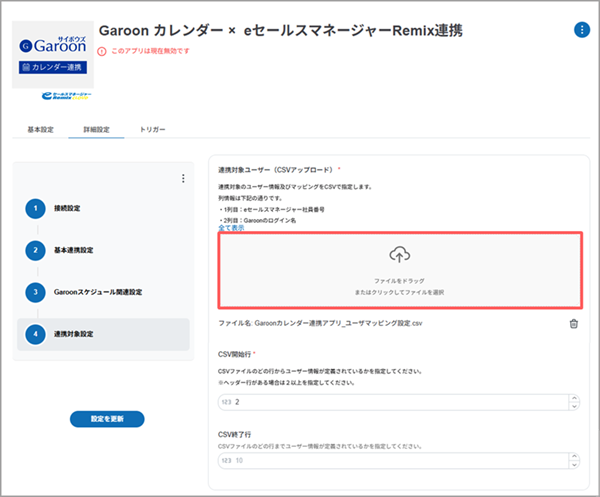Select step 4 連携対象設定
Viewport: 600px width, 497px height.
pyautogui.click(x=80, y=334)
